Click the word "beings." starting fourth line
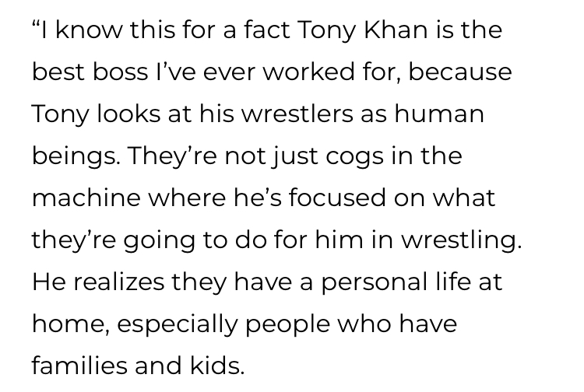The image size is (584, 392). click(76, 157)
